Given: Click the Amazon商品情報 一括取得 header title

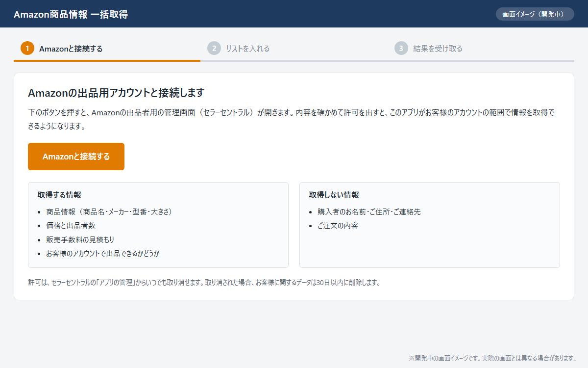Looking at the screenshot, I should click(x=71, y=14).
